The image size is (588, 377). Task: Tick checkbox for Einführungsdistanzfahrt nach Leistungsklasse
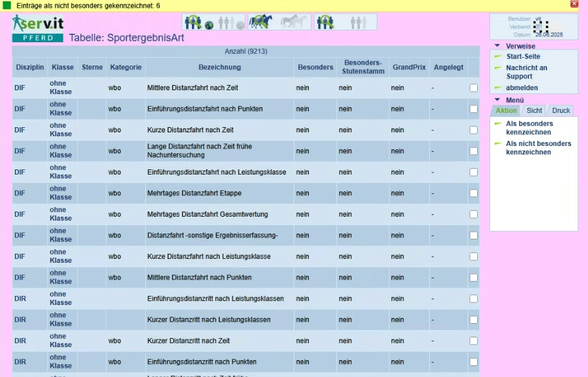(474, 172)
